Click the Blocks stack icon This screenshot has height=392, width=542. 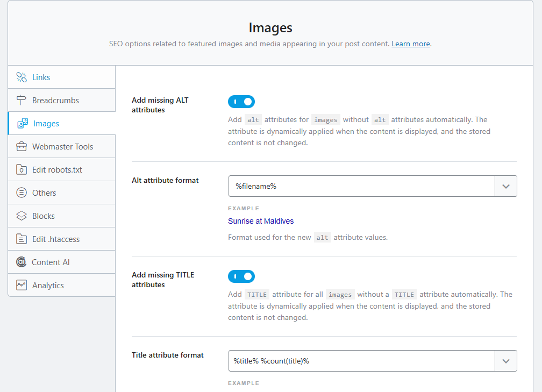coord(22,216)
